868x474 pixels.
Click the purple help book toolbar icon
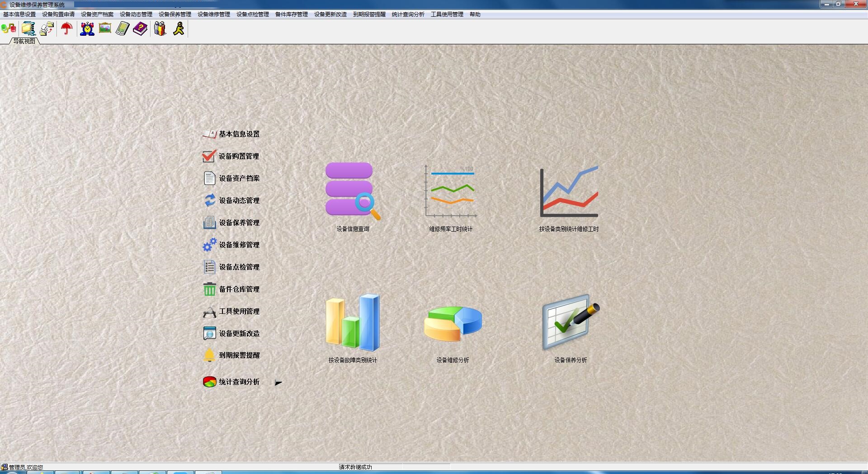[140, 29]
